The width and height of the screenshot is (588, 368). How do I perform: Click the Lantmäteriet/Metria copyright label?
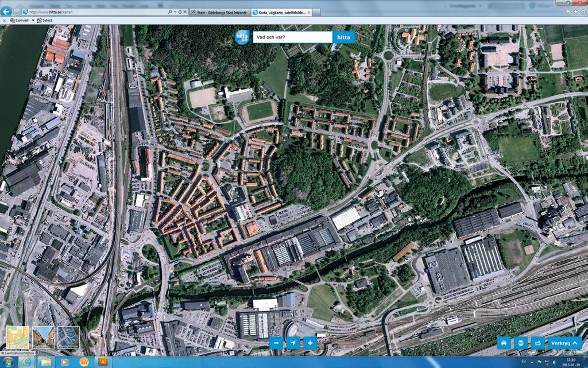[x=18, y=352]
